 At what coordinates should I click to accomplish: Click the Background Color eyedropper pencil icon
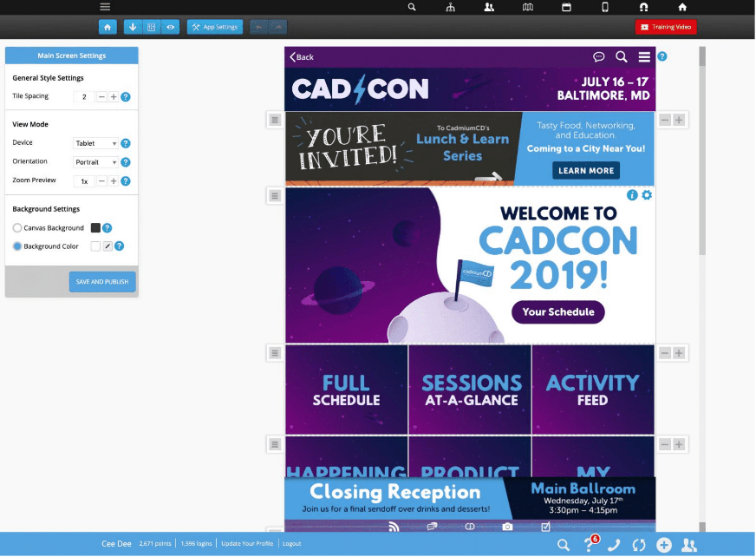pyautogui.click(x=108, y=246)
